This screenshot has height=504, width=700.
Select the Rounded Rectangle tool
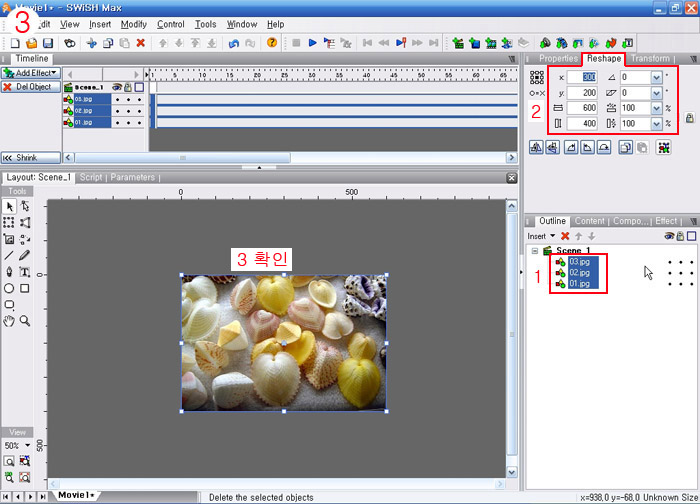pos(9,304)
